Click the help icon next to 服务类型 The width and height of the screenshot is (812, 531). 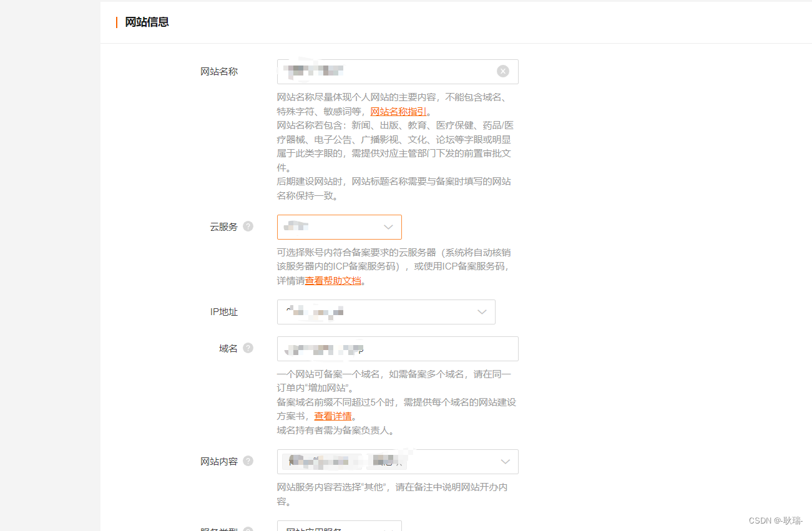coord(248,529)
